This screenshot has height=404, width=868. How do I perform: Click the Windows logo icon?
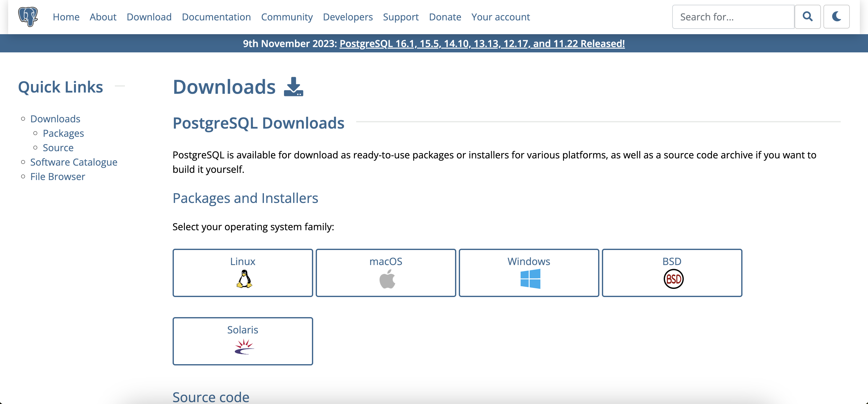click(530, 279)
